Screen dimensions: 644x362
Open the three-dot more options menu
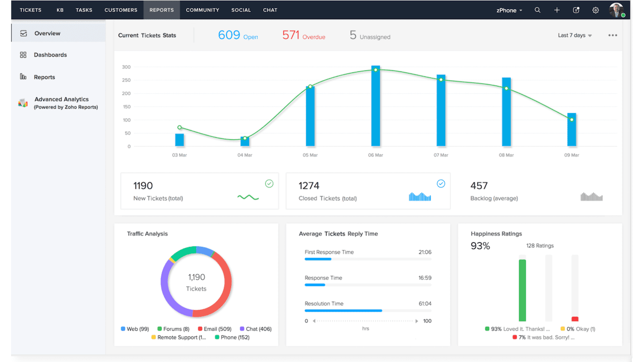point(612,36)
